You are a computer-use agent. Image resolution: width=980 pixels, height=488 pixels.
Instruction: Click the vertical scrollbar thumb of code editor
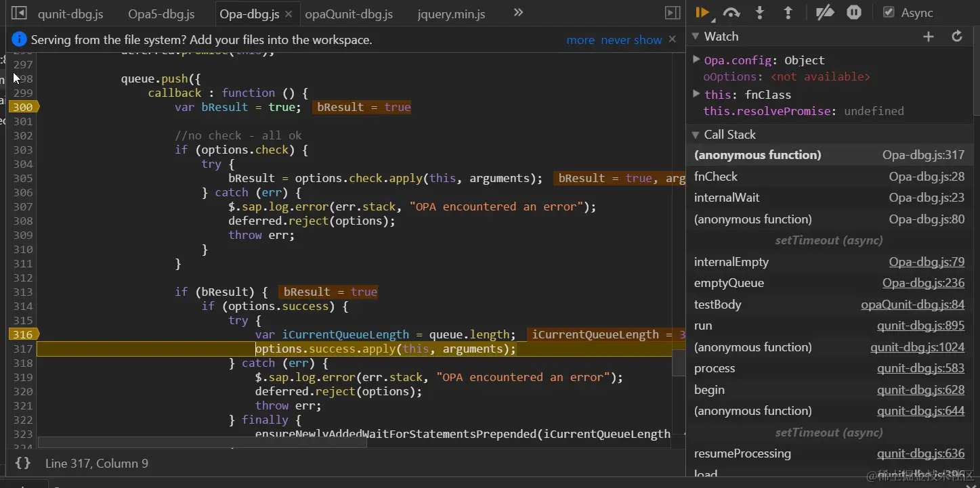(679, 363)
